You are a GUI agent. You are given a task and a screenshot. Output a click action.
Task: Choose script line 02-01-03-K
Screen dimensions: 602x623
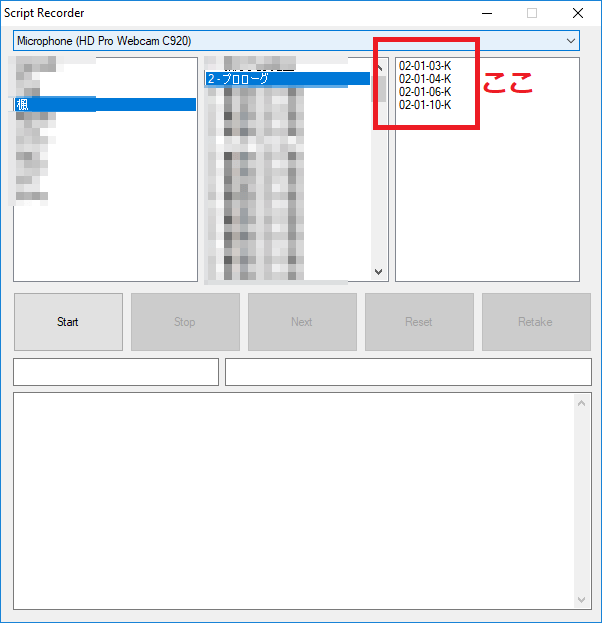click(424, 66)
